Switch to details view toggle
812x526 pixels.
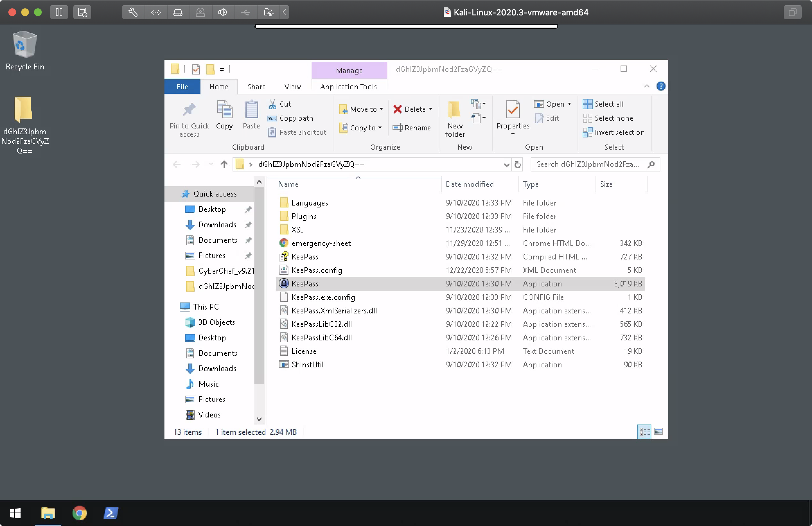pos(644,432)
